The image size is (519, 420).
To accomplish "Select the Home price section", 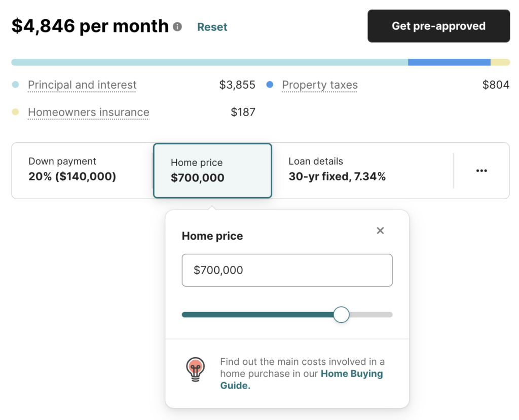I will [x=212, y=171].
